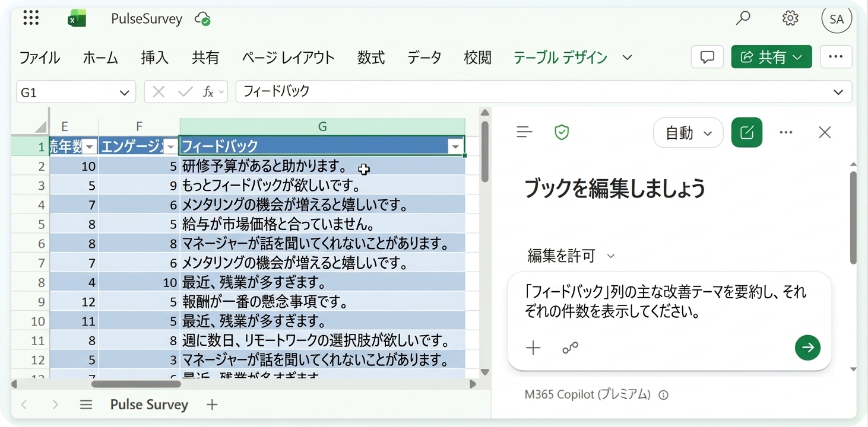
Task: Open the search magnifier
Action: tap(743, 18)
